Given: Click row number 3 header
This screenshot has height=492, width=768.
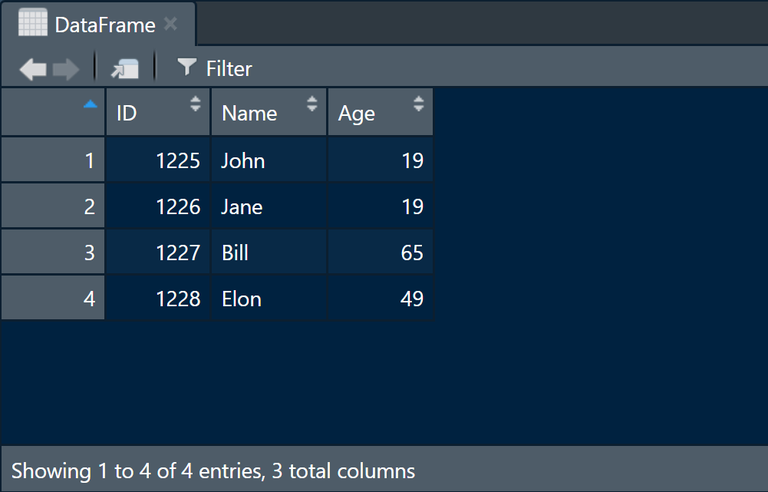Looking at the screenshot, I should (x=53, y=252).
